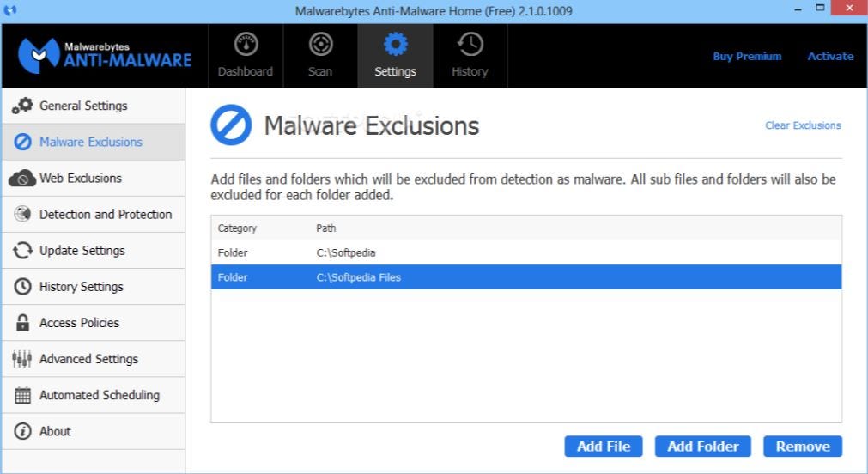The width and height of the screenshot is (868, 474).
Task: Click the Malwarebytes Anti-Malware logo
Action: (x=105, y=55)
